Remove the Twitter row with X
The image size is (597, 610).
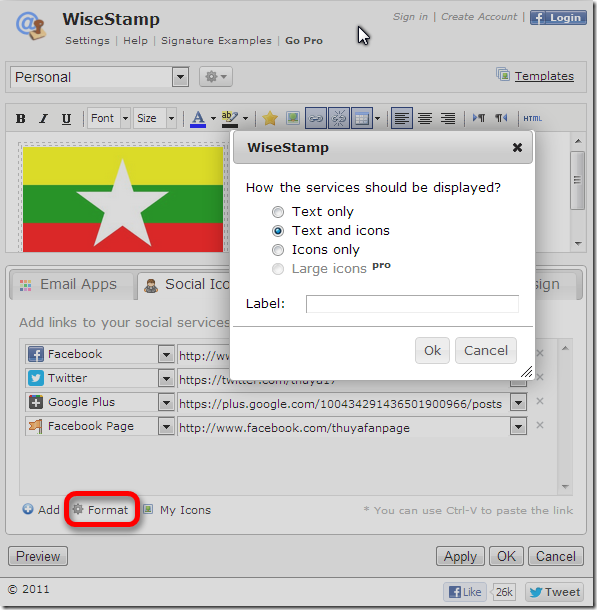click(540, 377)
